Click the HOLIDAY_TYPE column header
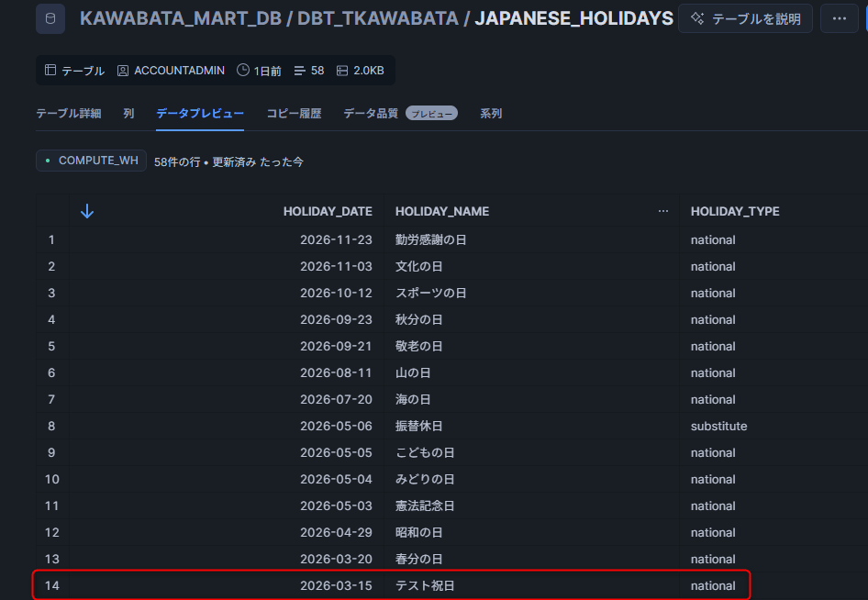868x600 pixels. coord(735,211)
